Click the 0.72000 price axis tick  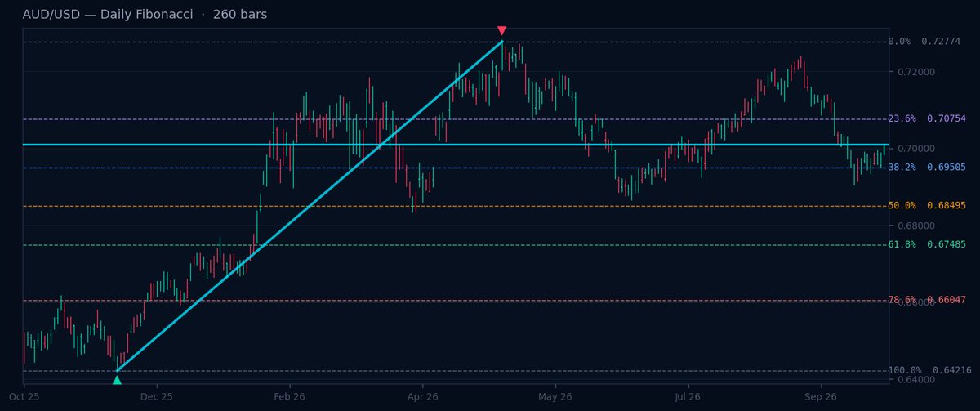pos(915,72)
